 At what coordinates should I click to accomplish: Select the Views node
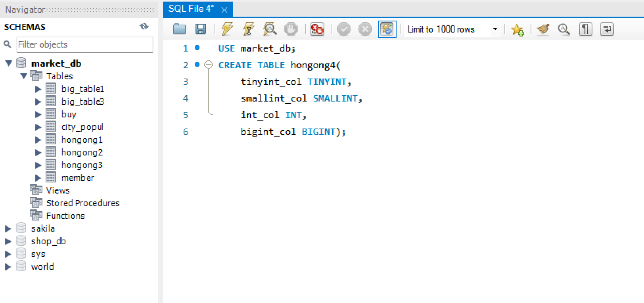(x=58, y=190)
